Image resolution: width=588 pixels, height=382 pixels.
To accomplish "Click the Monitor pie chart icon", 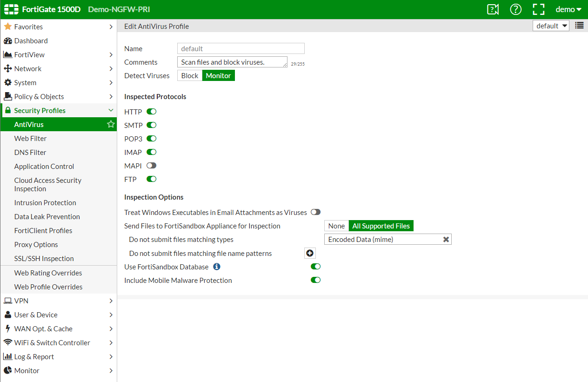I will point(7,370).
